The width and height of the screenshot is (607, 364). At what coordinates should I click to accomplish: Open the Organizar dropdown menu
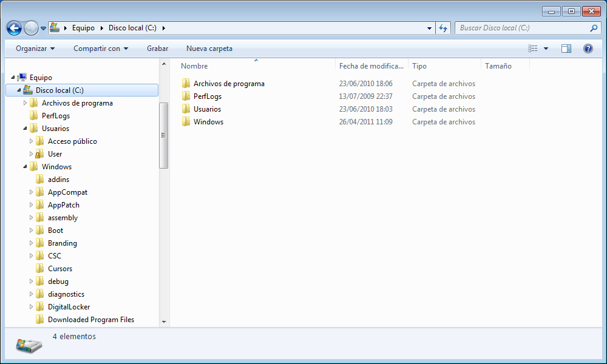tap(35, 49)
